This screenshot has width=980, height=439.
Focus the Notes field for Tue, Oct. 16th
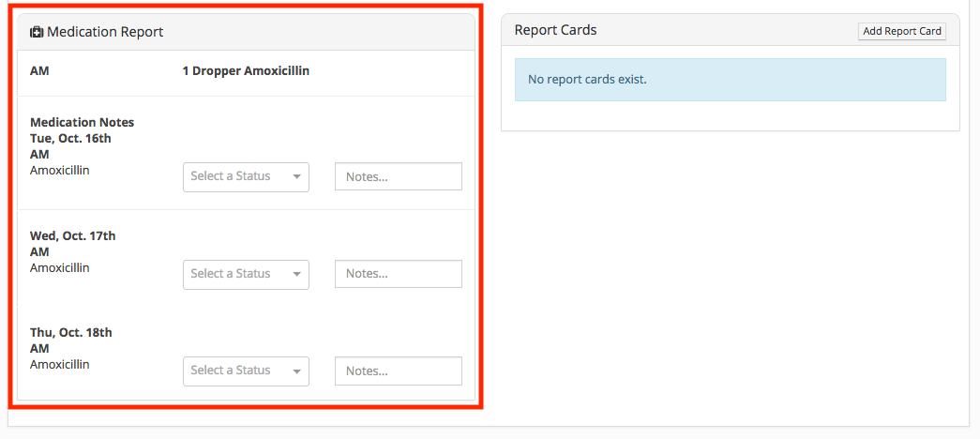click(x=398, y=176)
